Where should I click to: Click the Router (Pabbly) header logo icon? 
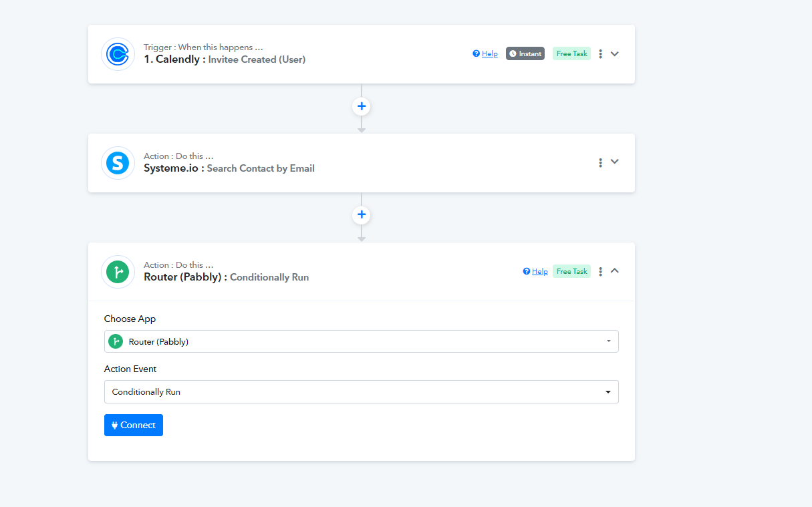[118, 272]
